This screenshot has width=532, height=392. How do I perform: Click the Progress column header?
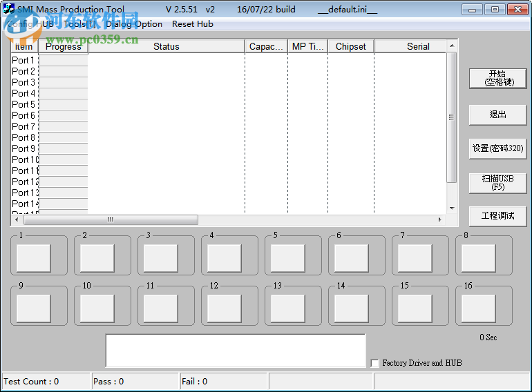[x=64, y=46]
